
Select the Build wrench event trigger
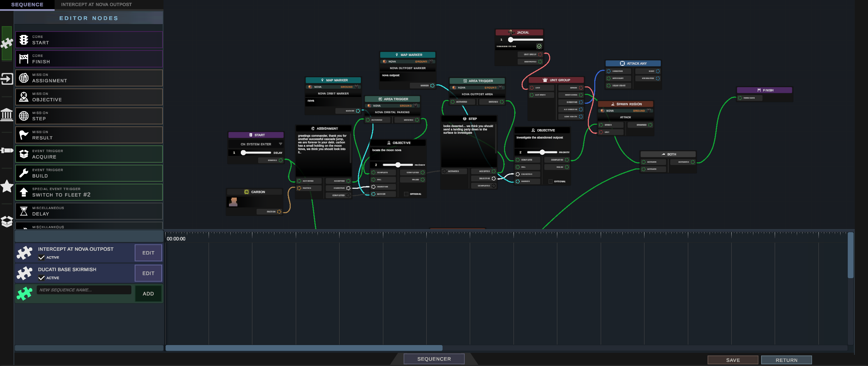tap(89, 173)
